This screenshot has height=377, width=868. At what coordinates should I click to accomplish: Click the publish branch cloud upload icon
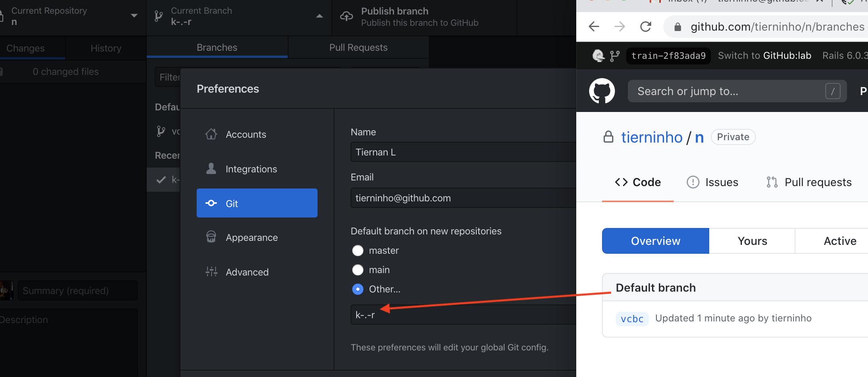[347, 16]
